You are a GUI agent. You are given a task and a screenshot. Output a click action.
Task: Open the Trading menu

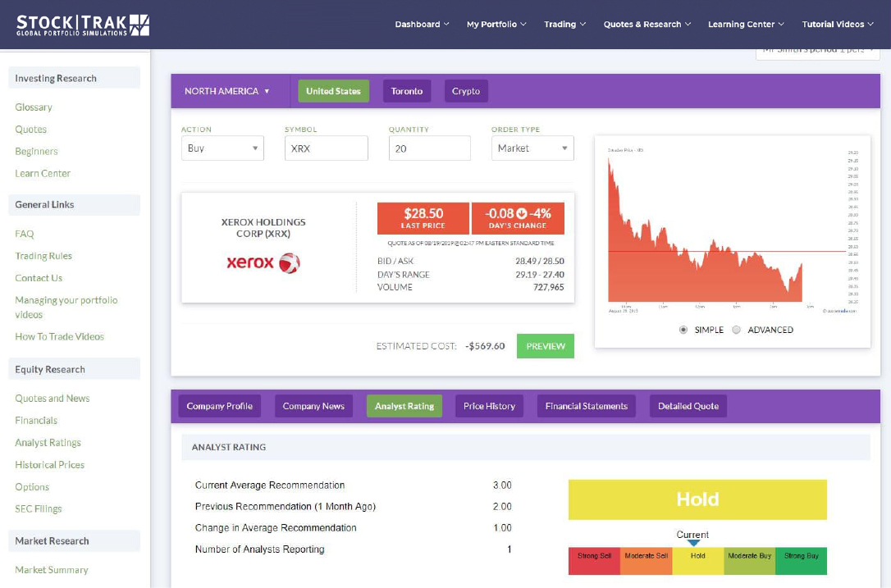564,25
